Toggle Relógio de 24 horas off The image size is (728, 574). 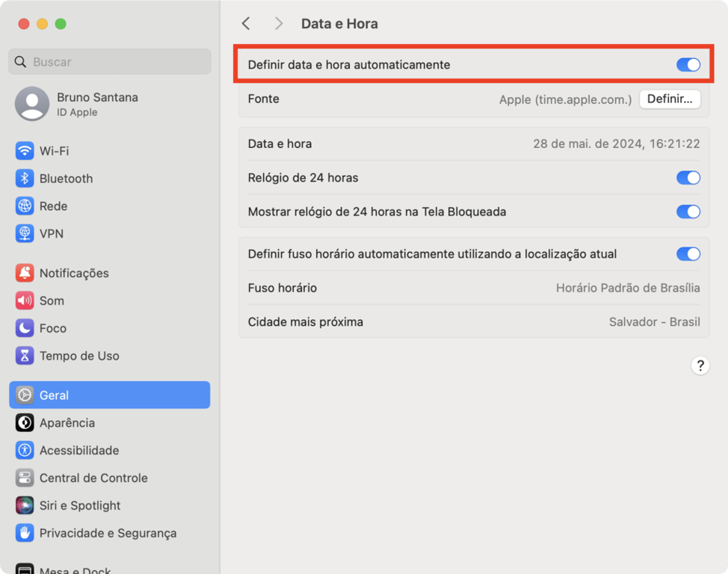(688, 178)
